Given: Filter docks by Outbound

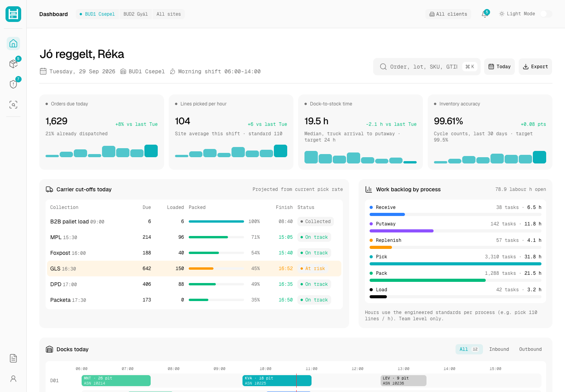Looking at the screenshot, I should (530, 349).
